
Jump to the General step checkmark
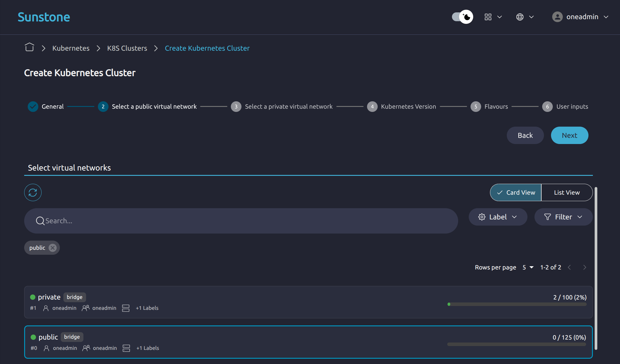pyautogui.click(x=33, y=107)
